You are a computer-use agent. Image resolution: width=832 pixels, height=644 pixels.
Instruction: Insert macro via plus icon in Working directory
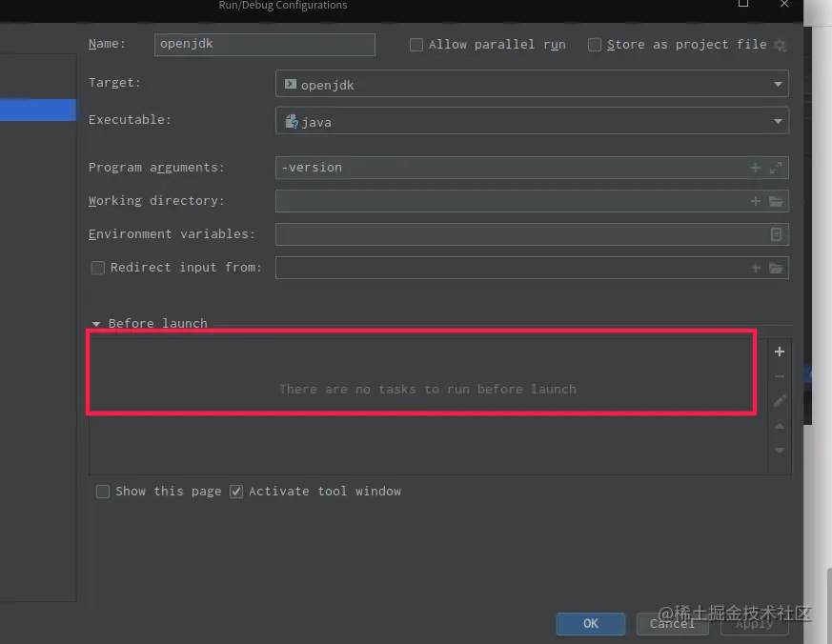coord(755,201)
